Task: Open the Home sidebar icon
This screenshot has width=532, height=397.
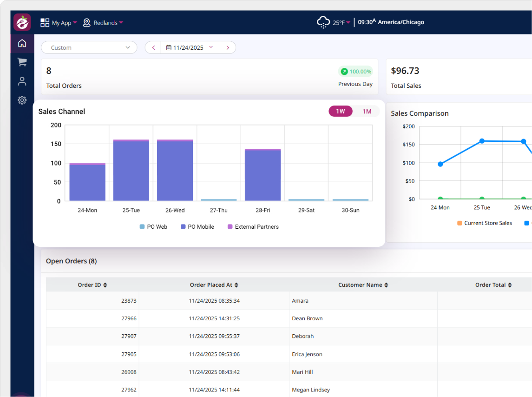Action: point(22,44)
